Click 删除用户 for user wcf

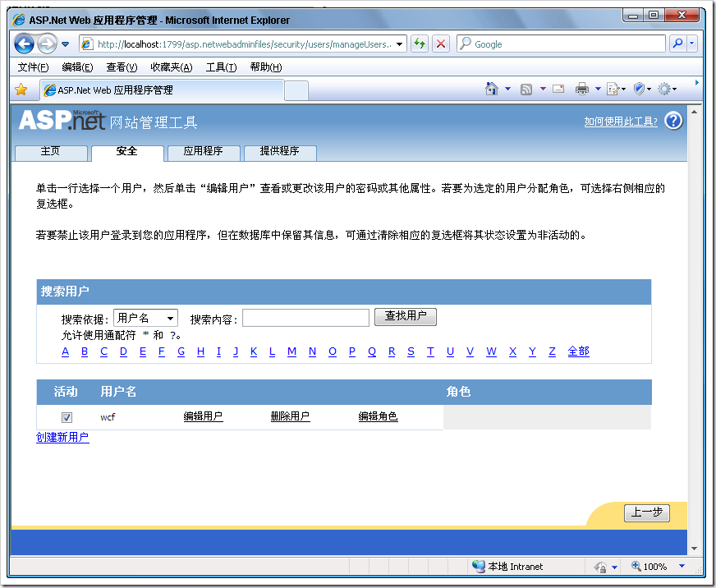290,416
